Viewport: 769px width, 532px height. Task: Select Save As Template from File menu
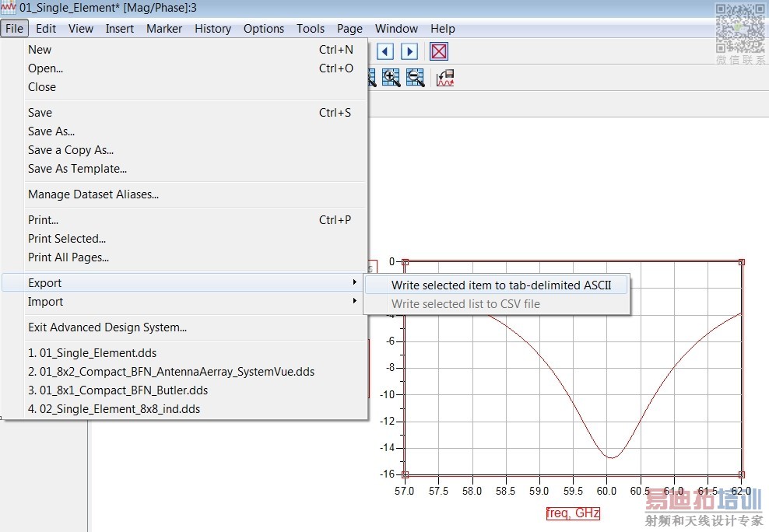[77, 169]
